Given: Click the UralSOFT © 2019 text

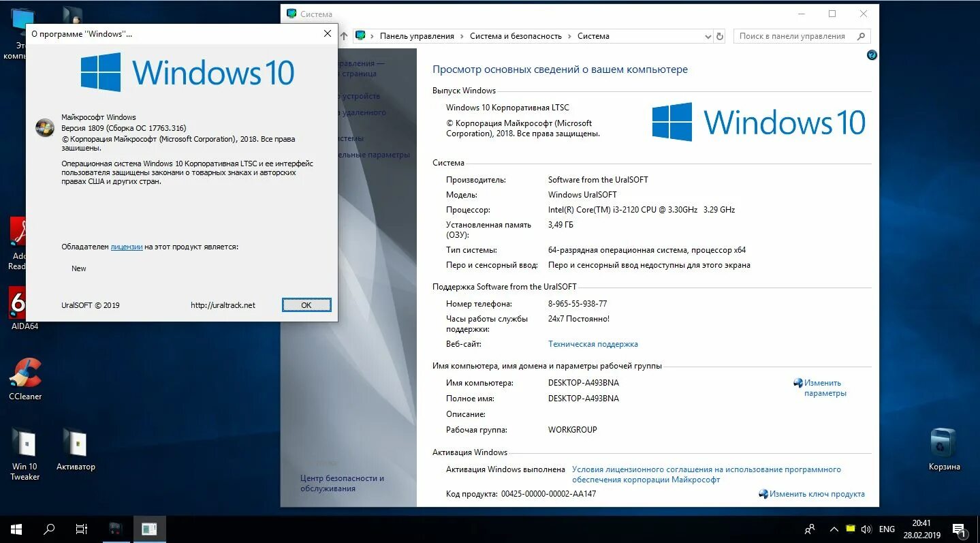Looking at the screenshot, I should coord(90,305).
